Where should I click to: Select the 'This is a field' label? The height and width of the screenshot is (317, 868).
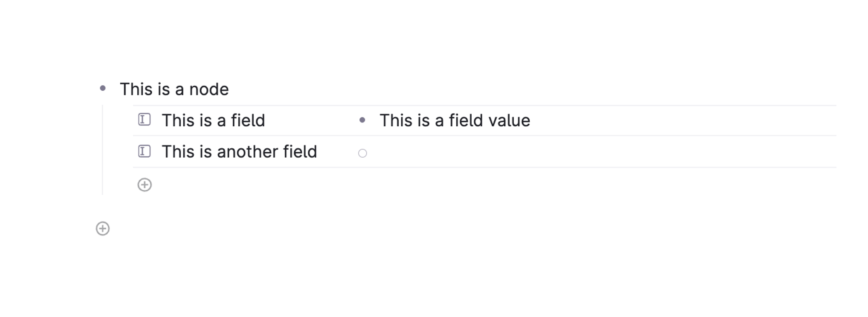pyautogui.click(x=214, y=120)
